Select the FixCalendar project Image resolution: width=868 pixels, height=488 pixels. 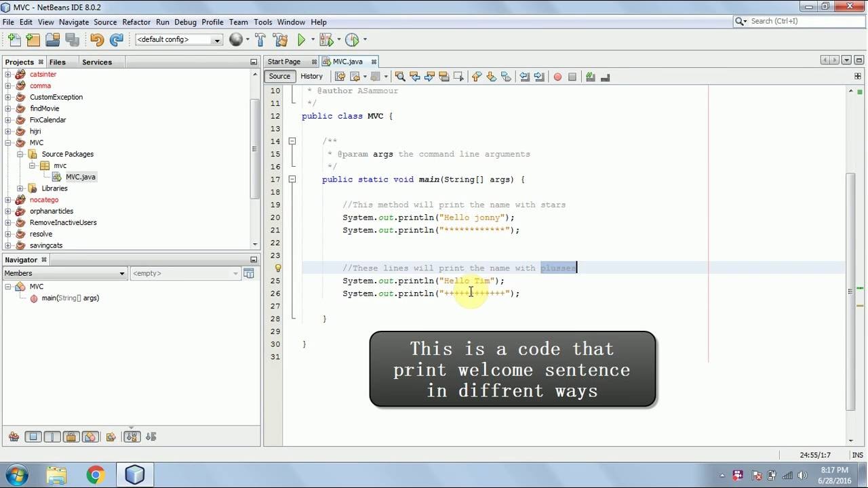click(47, 120)
